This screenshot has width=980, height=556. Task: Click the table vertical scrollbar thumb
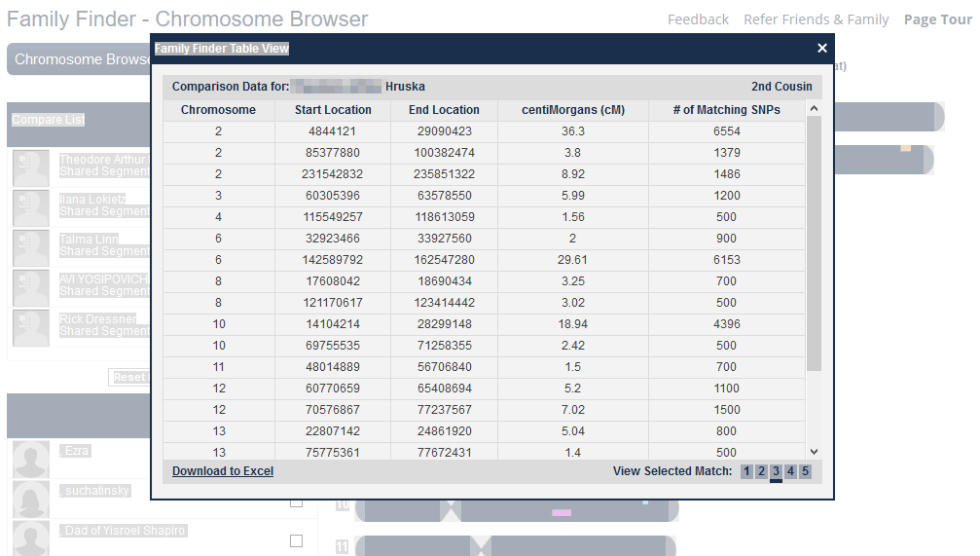tap(814, 243)
